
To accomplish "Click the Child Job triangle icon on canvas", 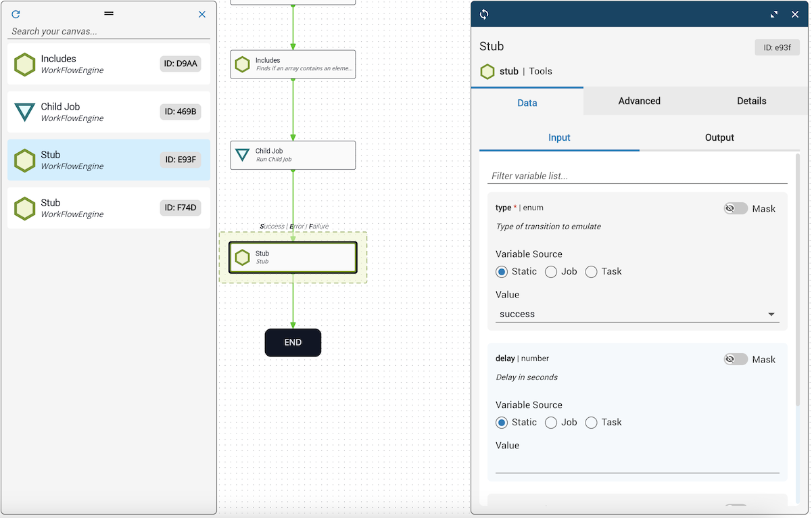I will [x=242, y=155].
